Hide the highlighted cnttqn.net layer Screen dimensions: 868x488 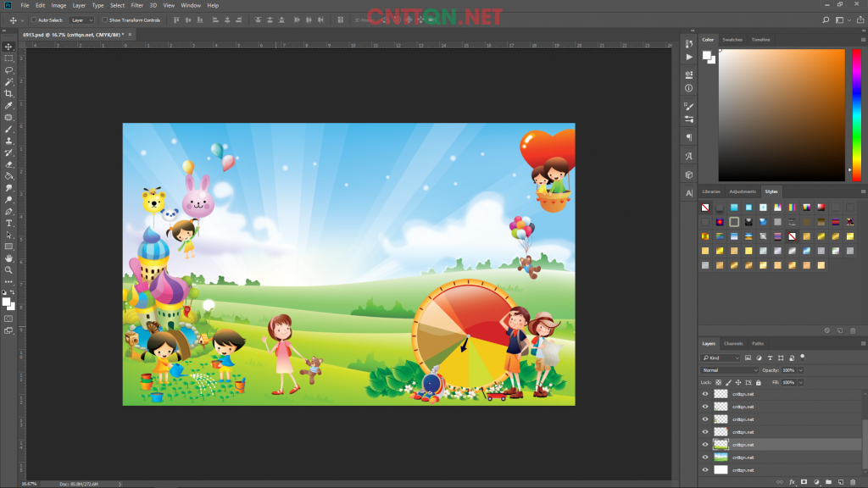(705, 444)
